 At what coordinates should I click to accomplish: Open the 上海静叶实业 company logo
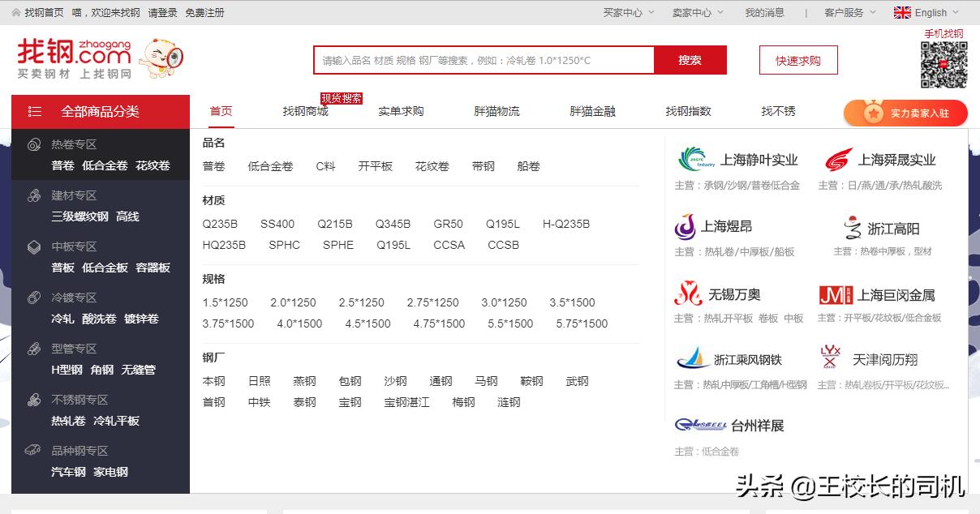click(694, 160)
